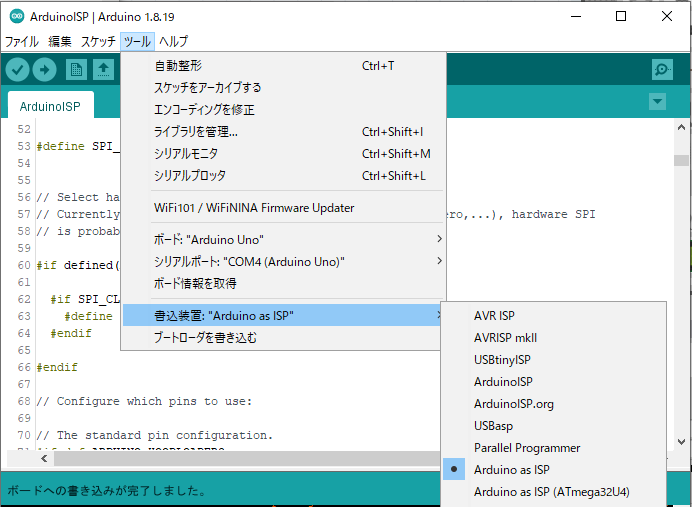
Task: Select the Arduino as ISP programmer option
Action: coord(512,470)
